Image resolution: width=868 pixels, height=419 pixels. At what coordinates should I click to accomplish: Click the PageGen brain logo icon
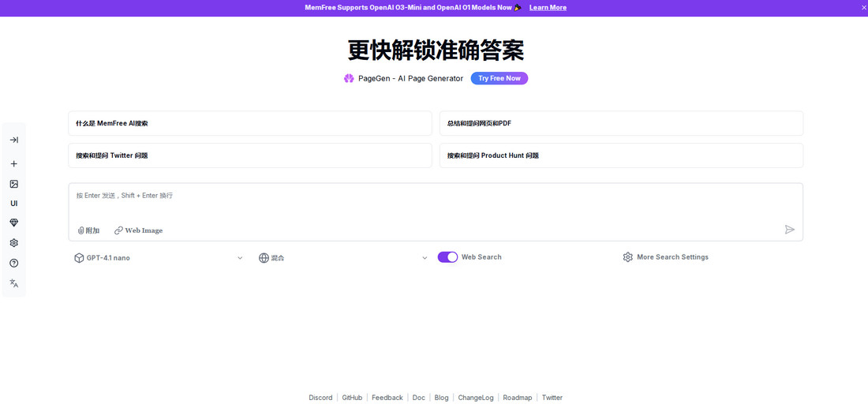point(349,79)
